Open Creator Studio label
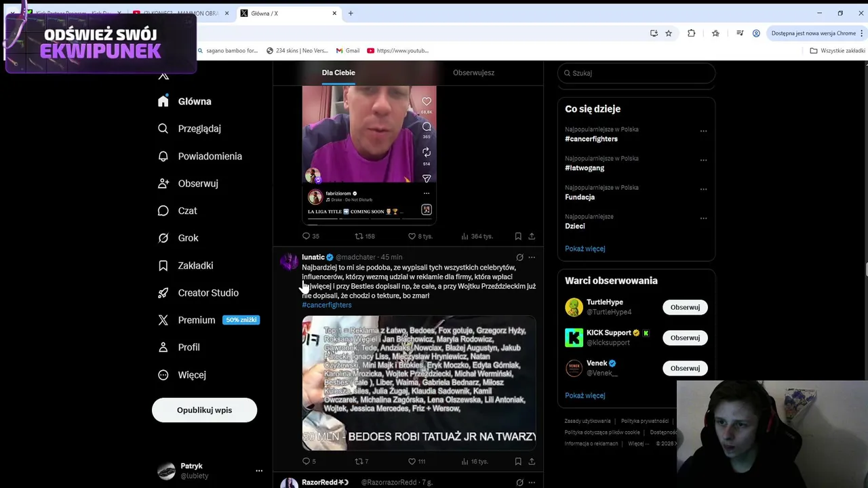 click(208, 293)
